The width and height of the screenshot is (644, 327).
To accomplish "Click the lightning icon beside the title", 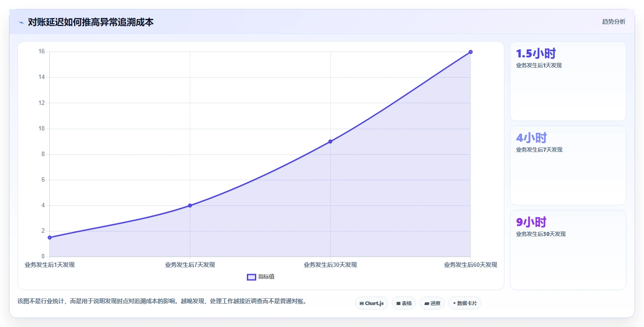I will coord(22,22).
